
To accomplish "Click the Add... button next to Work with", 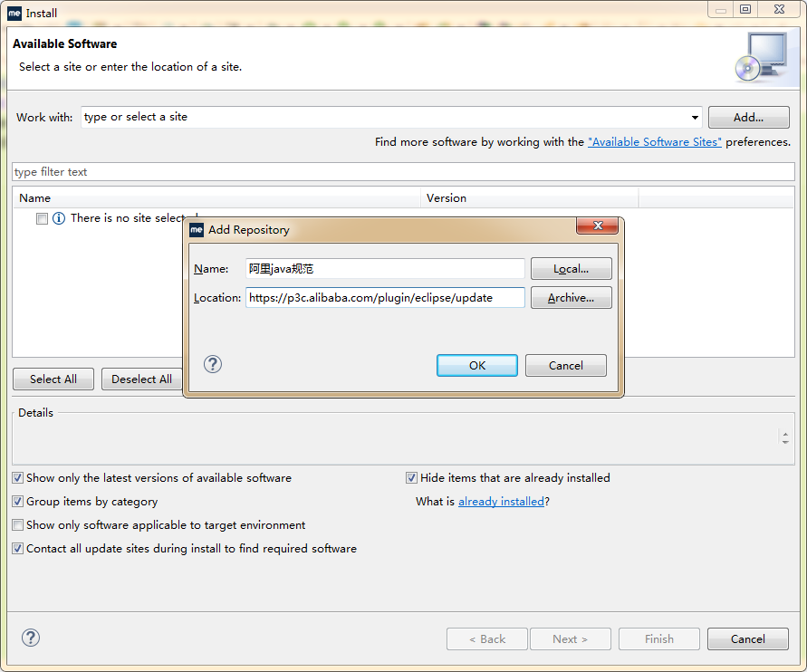I will point(748,118).
